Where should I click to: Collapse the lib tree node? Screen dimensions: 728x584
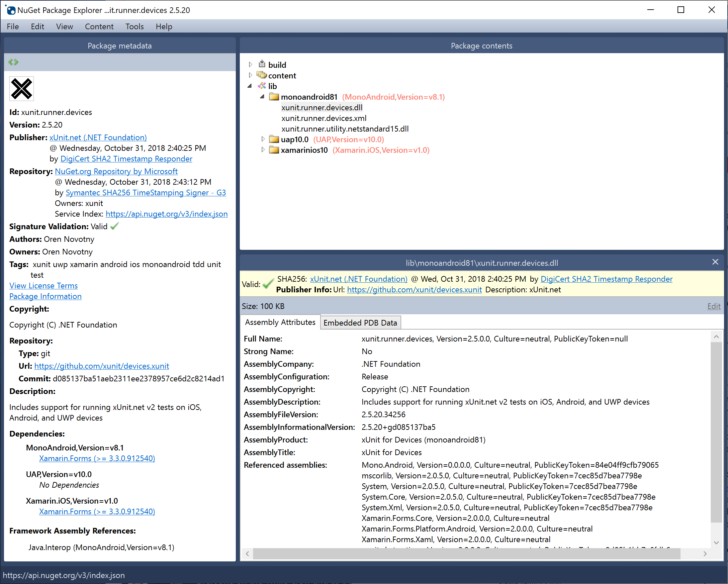tap(250, 86)
